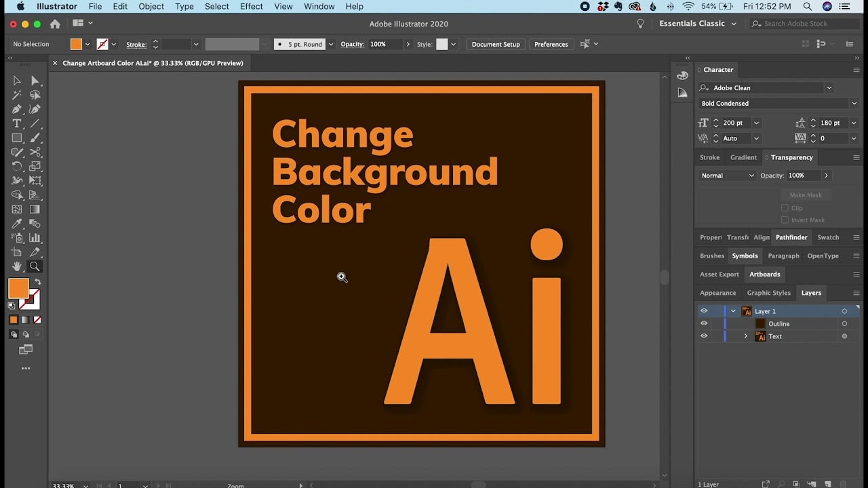Select the Line Segment tool
Image resolution: width=868 pixels, height=488 pixels.
(x=35, y=123)
